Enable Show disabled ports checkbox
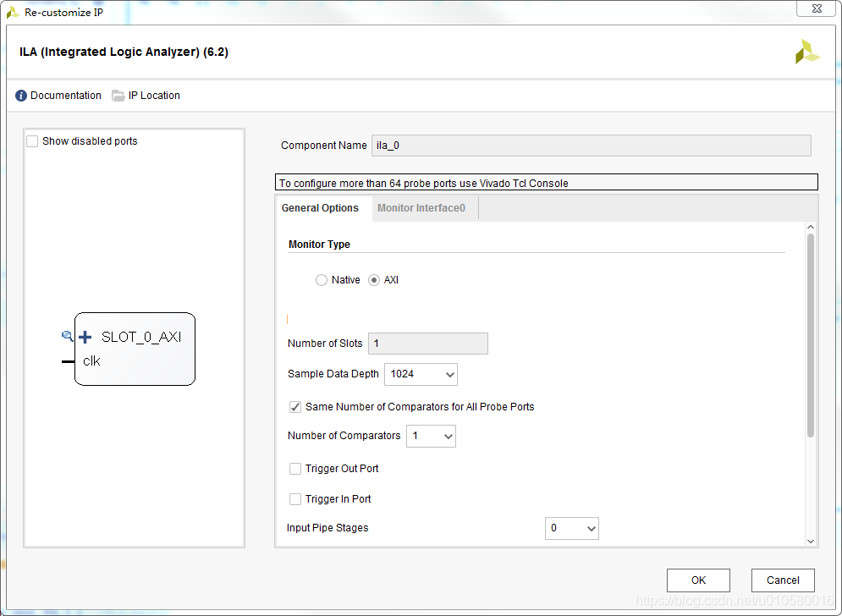842x616 pixels. point(32,141)
